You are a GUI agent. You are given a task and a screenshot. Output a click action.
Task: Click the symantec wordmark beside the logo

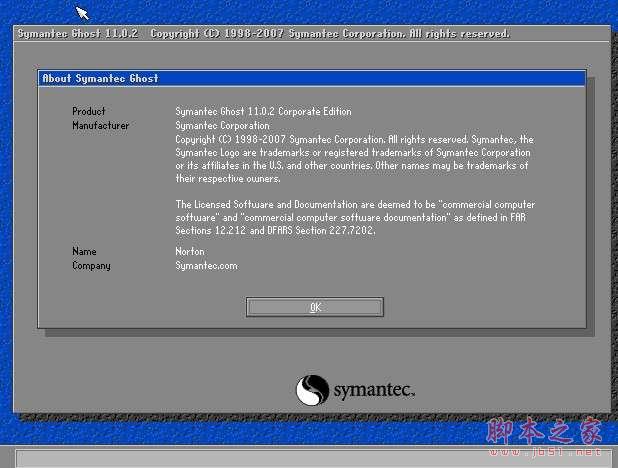pyautogui.click(x=372, y=389)
